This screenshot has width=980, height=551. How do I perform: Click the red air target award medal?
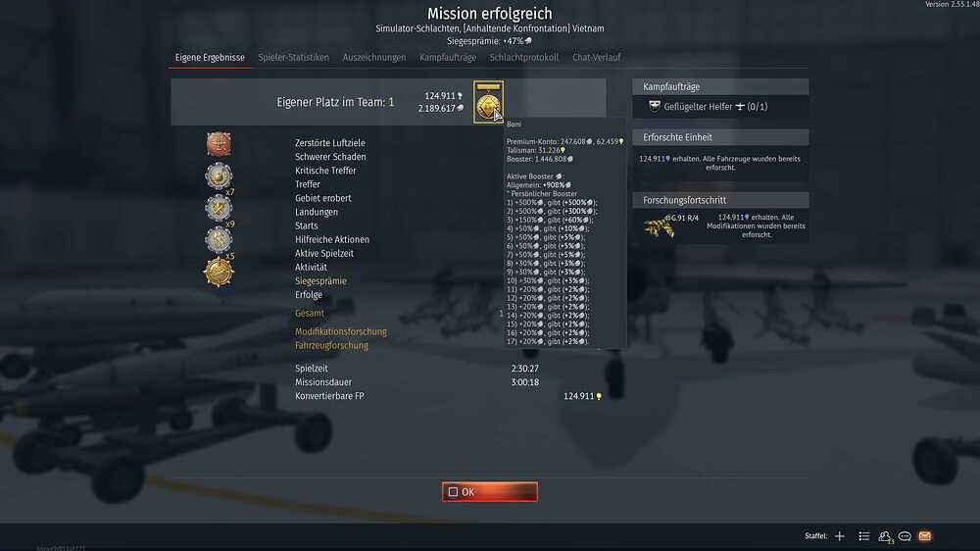(x=219, y=144)
